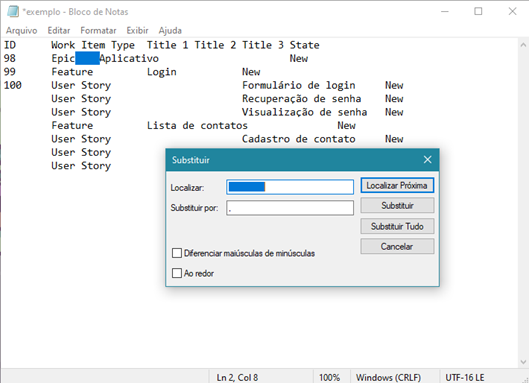This screenshot has width=529, height=383.
Task: Click the word Epic in line 98
Action: tap(63, 59)
